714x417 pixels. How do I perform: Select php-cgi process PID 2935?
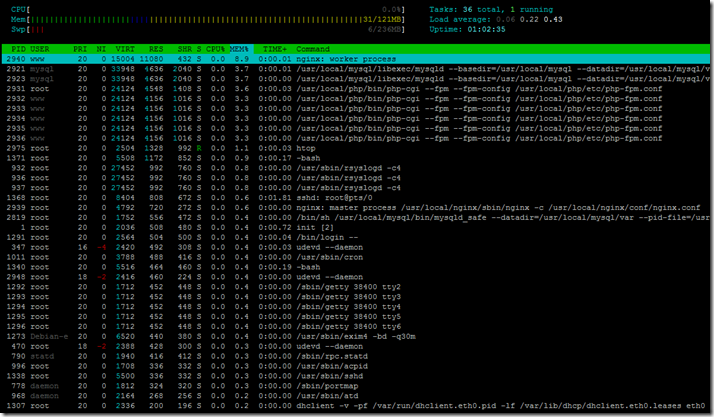356,128
